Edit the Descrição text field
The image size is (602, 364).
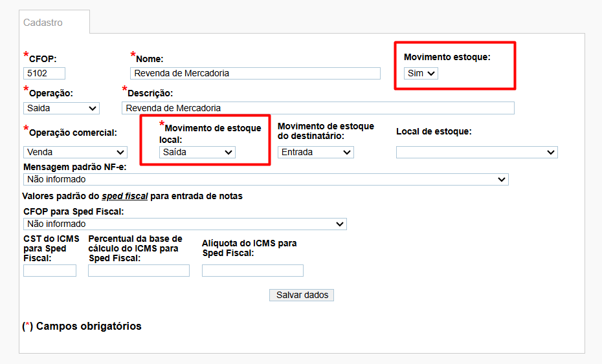click(x=318, y=108)
